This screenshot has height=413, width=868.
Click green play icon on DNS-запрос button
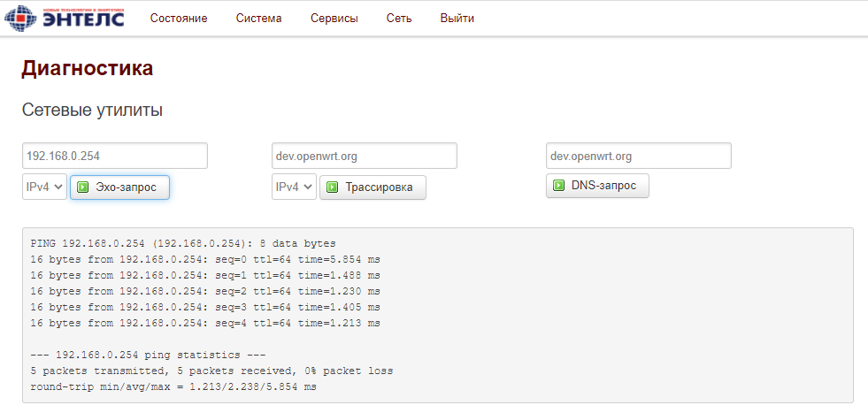(x=559, y=186)
